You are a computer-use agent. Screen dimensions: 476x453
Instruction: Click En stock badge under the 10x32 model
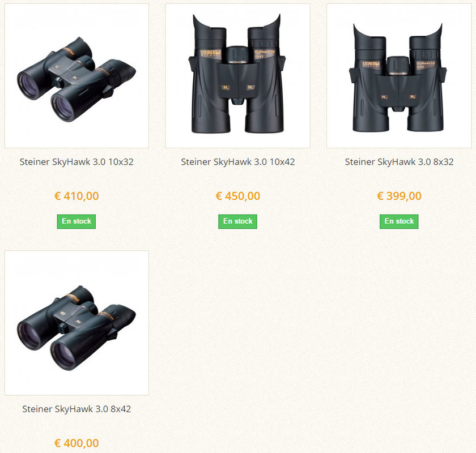click(76, 221)
